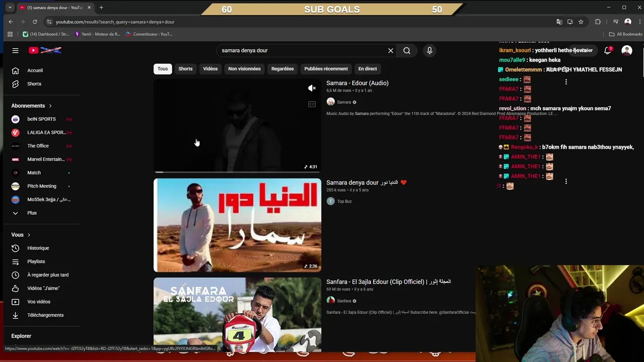This screenshot has height=362, width=644.
Task: Open the Convertisseur YouTube bookmark
Action: (x=149, y=34)
